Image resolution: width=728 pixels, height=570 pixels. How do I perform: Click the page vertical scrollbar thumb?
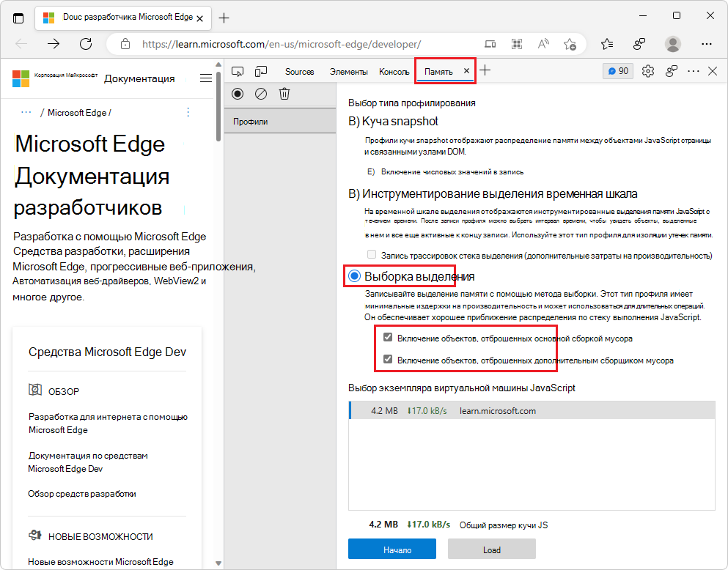[x=218, y=106]
